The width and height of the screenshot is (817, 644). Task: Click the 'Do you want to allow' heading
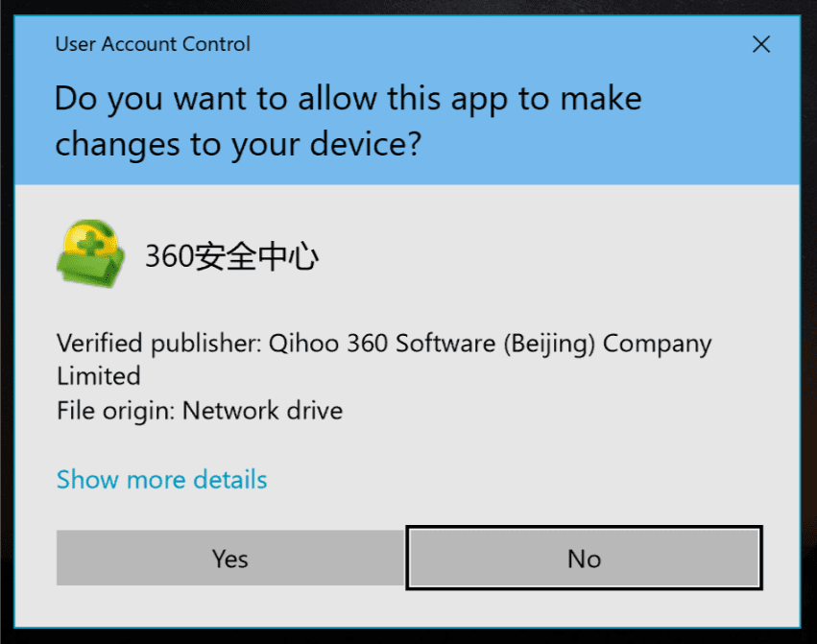(x=348, y=121)
